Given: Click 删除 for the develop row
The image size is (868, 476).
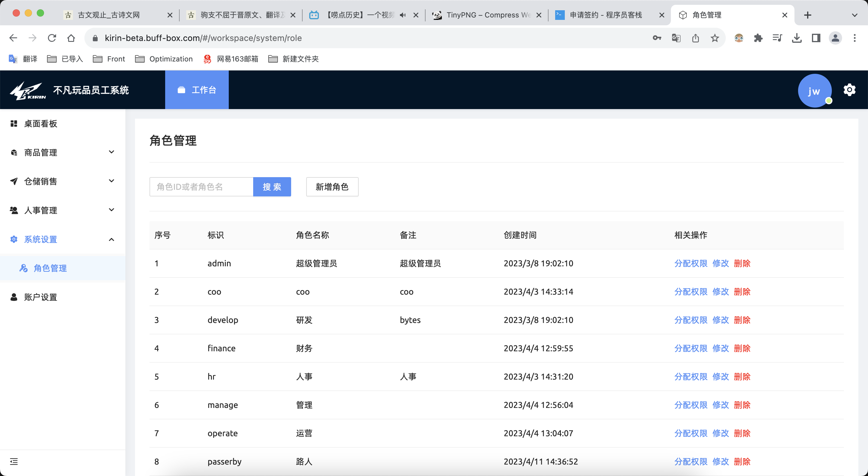Looking at the screenshot, I should pos(742,320).
